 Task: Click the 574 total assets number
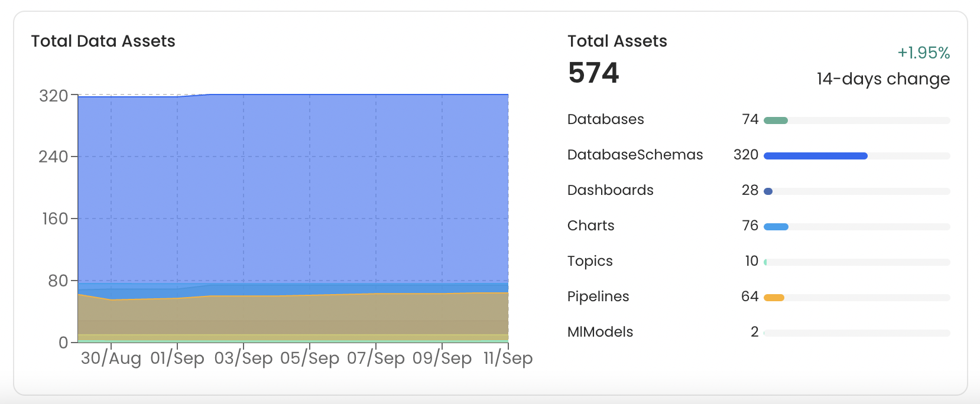593,73
